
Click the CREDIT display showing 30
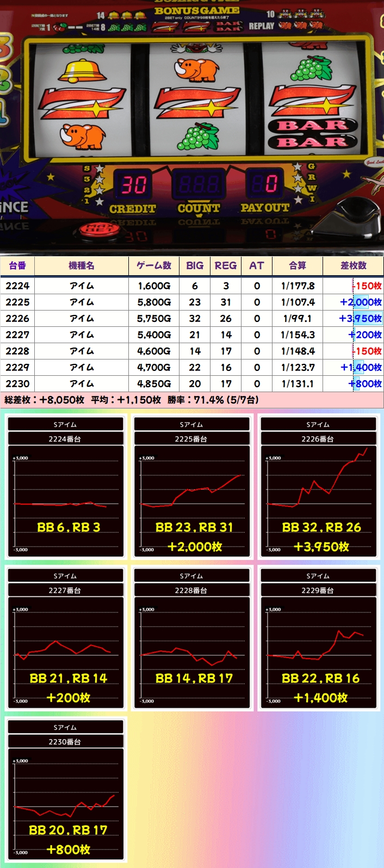pyautogui.click(x=134, y=185)
